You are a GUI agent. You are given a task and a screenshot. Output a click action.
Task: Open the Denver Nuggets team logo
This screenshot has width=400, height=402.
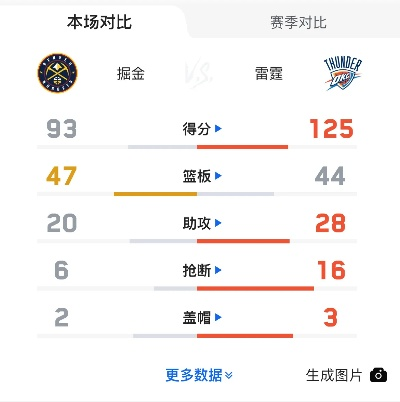click(57, 73)
